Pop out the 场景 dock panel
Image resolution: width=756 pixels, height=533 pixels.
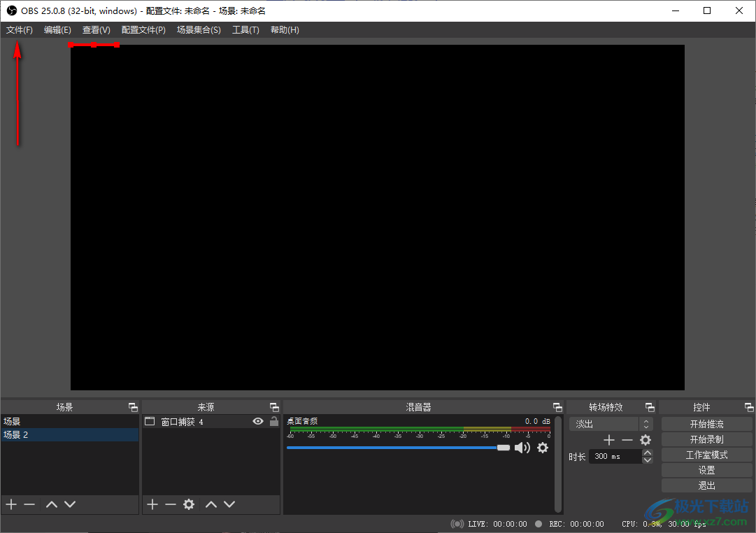click(x=133, y=408)
